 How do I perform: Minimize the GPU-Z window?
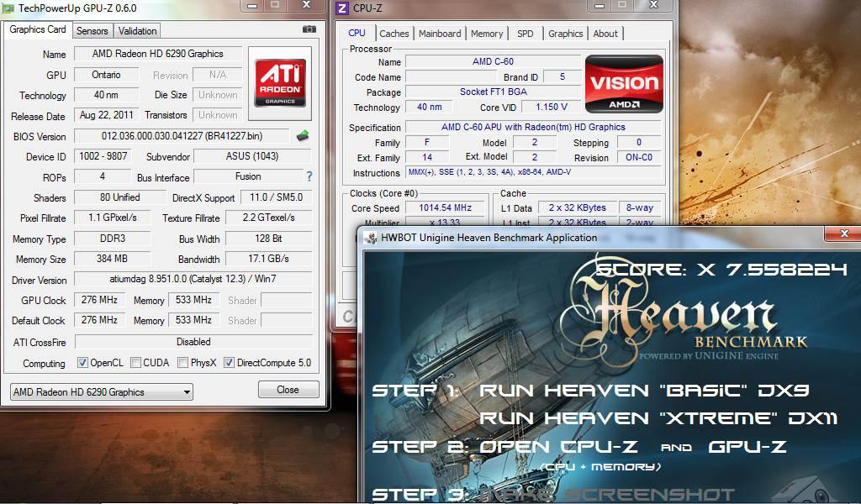[x=252, y=6]
